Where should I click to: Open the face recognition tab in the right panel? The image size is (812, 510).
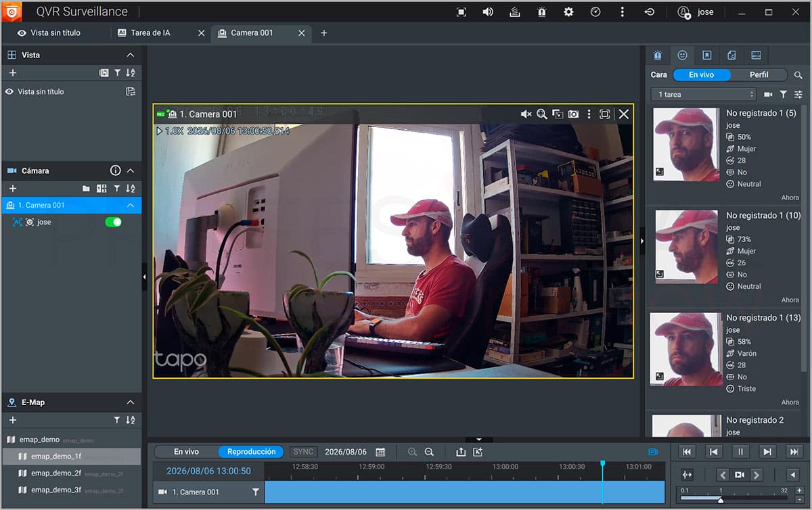coord(682,55)
